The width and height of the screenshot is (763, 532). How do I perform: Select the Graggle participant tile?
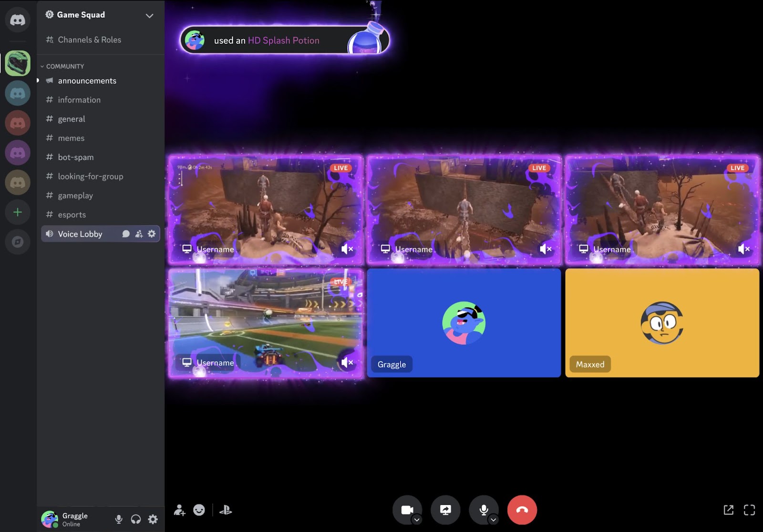[464, 323]
